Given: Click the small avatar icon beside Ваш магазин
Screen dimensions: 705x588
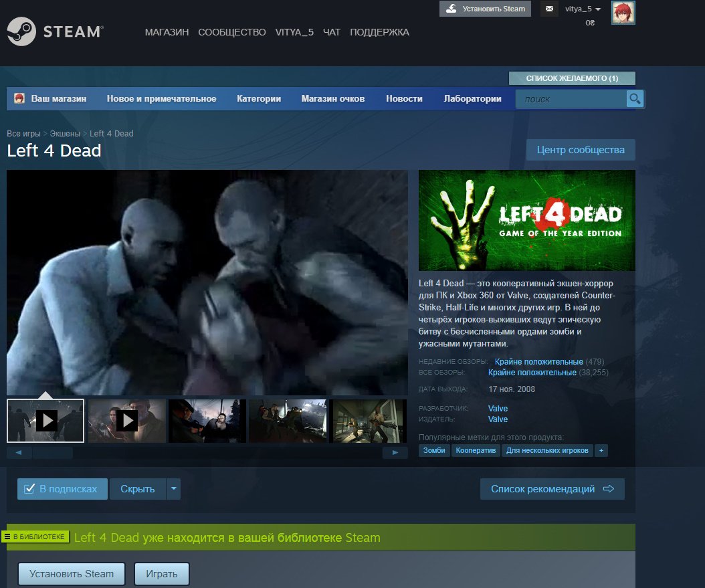Looking at the screenshot, I should pos(19,98).
